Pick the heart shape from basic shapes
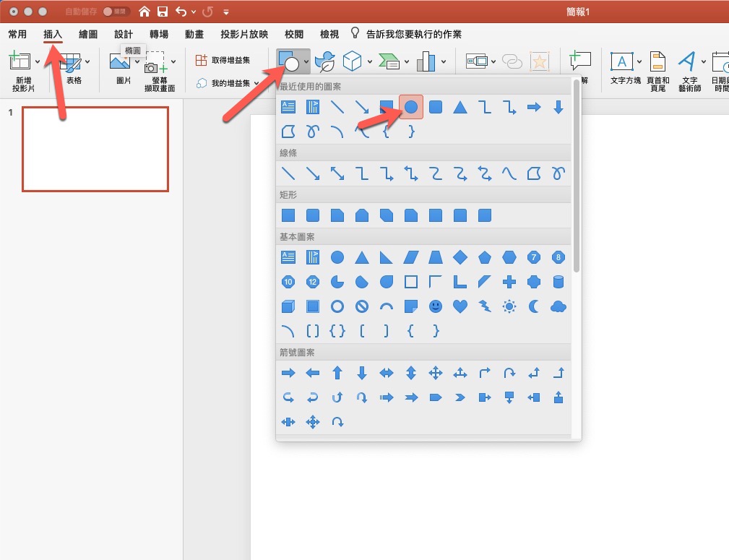This screenshot has height=560, width=729. coord(460,306)
